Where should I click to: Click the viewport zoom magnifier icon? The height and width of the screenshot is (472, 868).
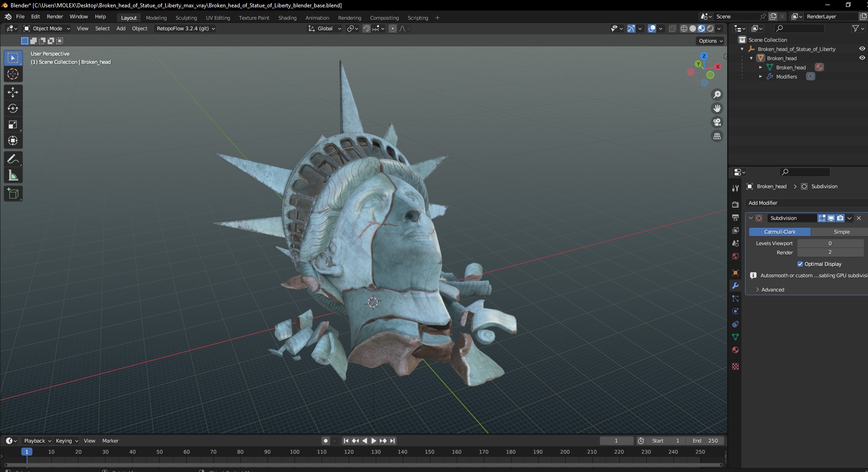717,95
